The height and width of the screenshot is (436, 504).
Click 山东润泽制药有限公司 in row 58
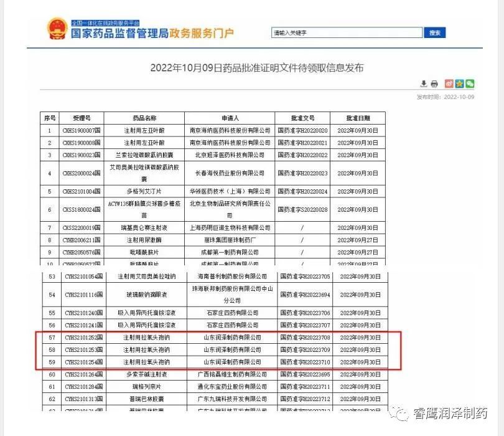coord(232,349)
